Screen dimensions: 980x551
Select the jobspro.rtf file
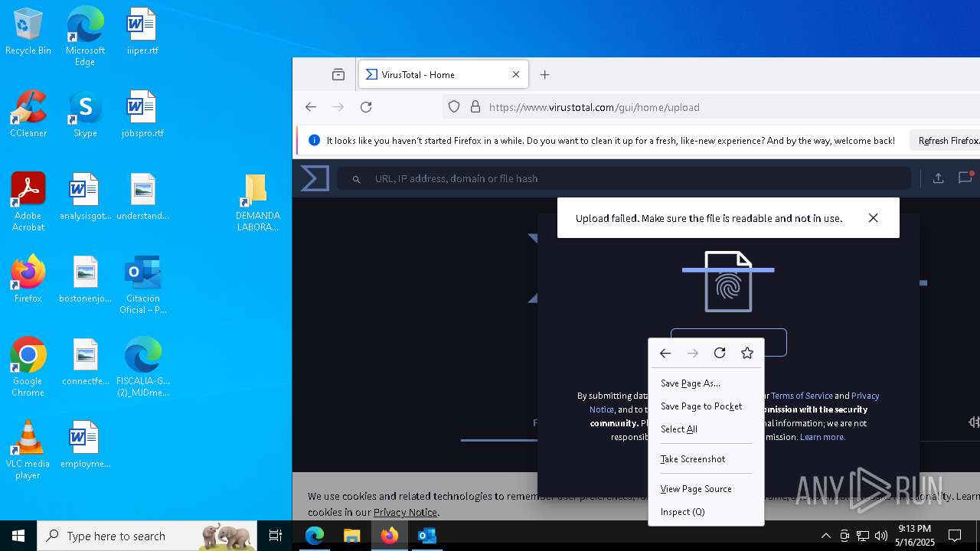[142, 115]
